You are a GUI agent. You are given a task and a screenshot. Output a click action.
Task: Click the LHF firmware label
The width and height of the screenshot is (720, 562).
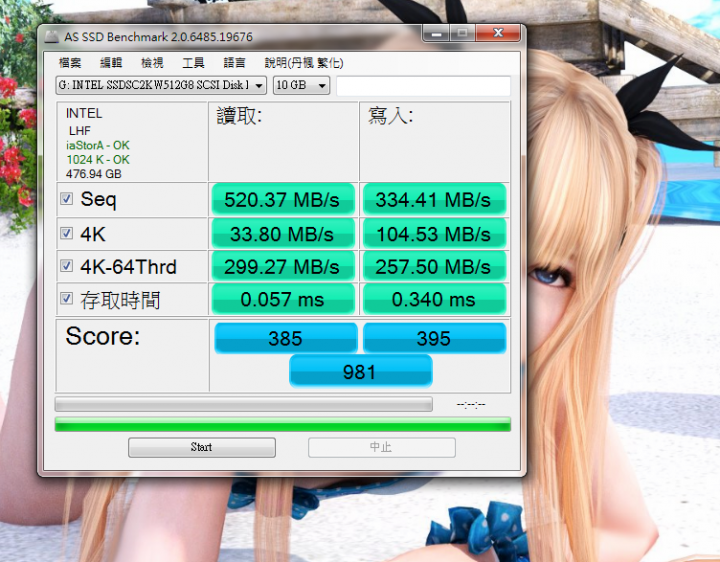coord(80,131)
